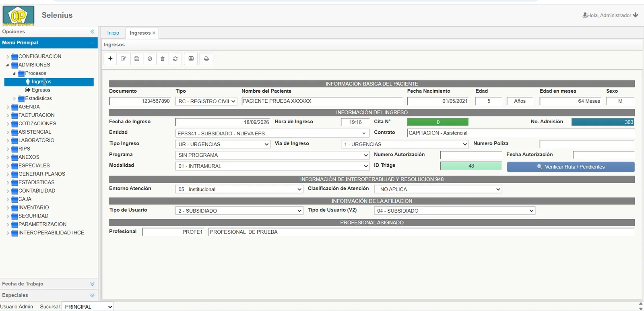Viewport: 644px width, 311px height.
Task: Click the Documento input field
Action: 140,101
